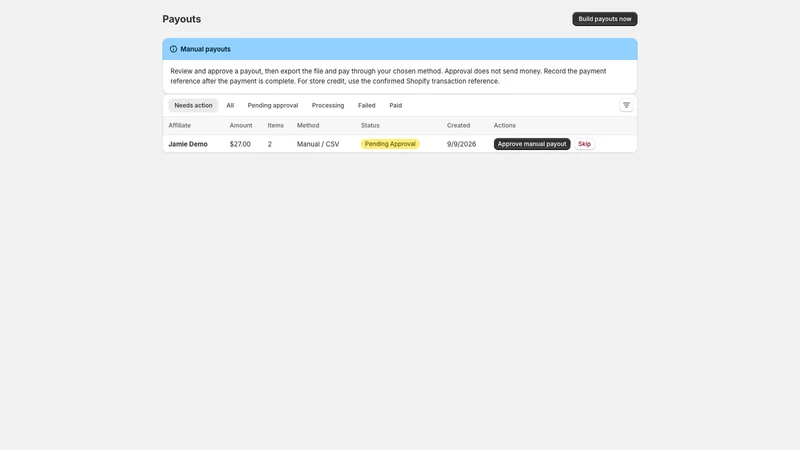Click the 9/9/2026 created date
Viewport: 800px width, 450px height.
point(461,144)
